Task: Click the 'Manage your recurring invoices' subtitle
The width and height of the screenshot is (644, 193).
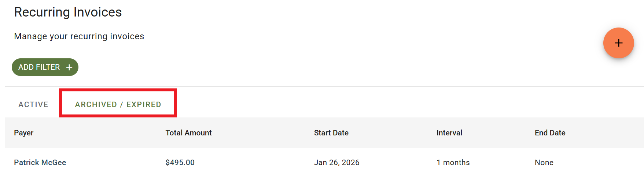Action: (x=79, y=36)
